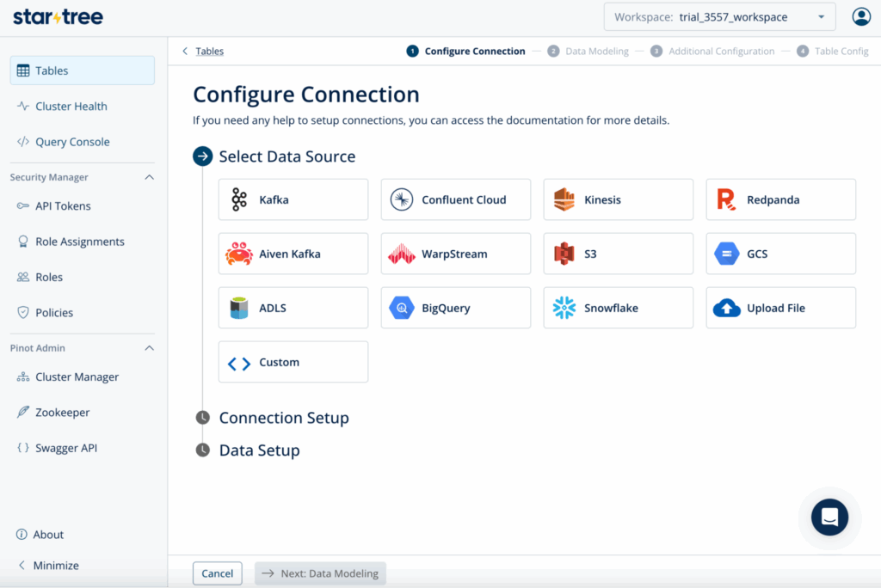The height and width of the screenshot is (588, 881).
Task: Click the Data Modeling step
Action: pos(588,51)
